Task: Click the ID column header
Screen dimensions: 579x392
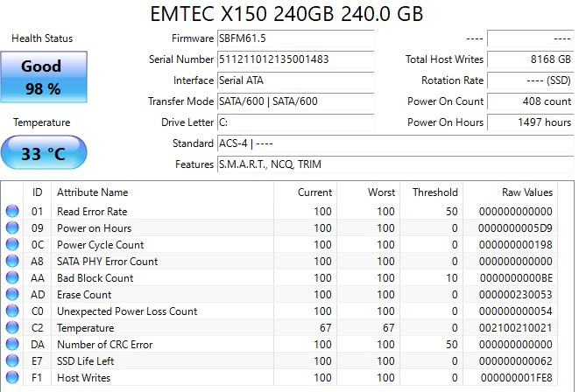Action: pyautogui.click(x=38, y=192)
